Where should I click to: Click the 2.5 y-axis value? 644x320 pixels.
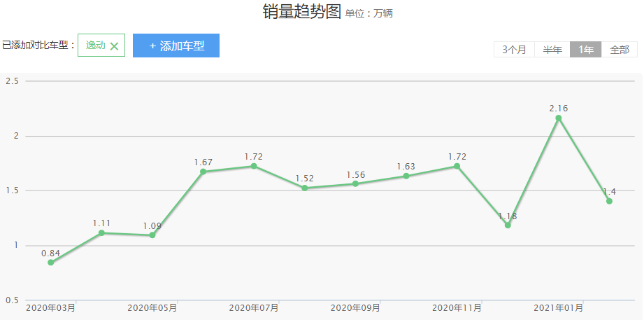click(12, 81)
